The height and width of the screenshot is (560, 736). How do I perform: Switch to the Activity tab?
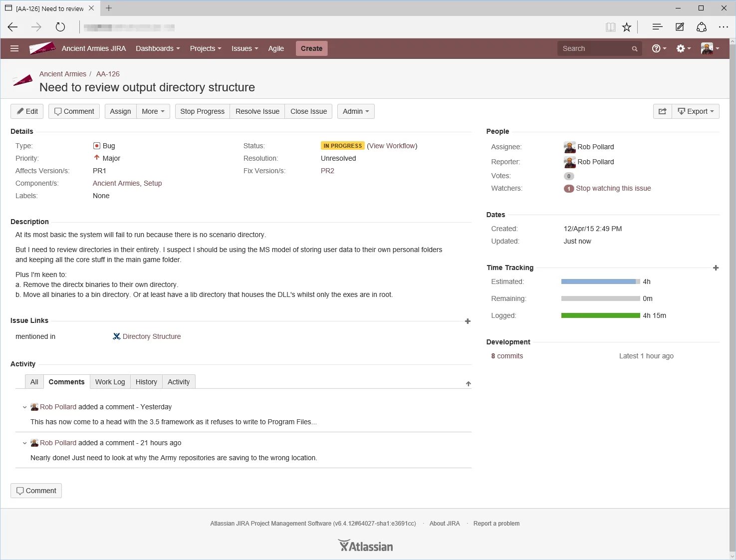pos(179,382)
